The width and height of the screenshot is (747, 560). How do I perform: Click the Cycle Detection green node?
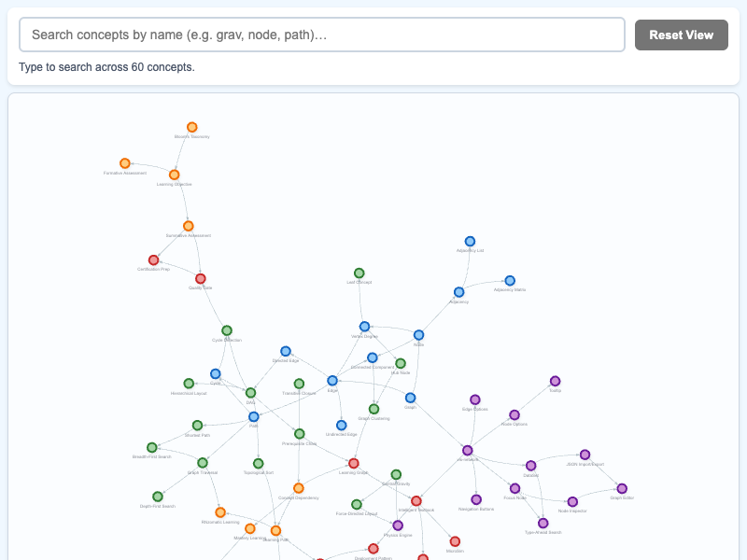pos(227,330)
